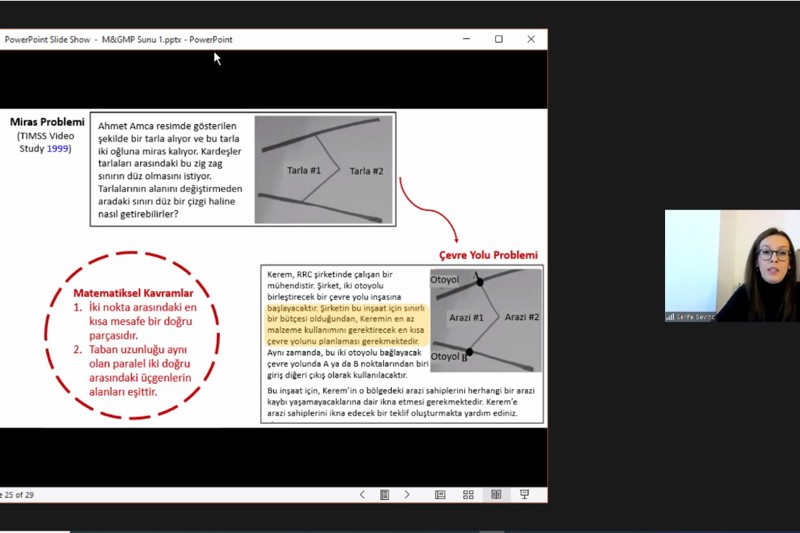Screen dimensions: 800x533
Task: Close the PowerPoint Slide Show window
Action: pos(531,39)
